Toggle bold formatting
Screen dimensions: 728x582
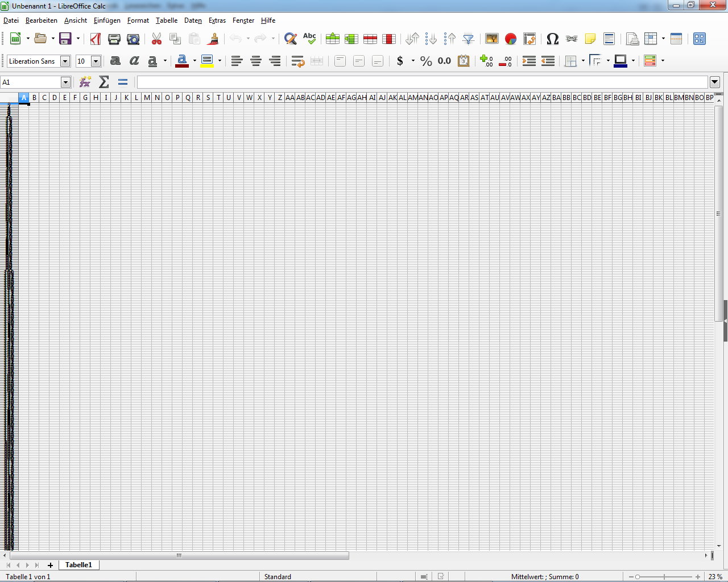point(115,61)
